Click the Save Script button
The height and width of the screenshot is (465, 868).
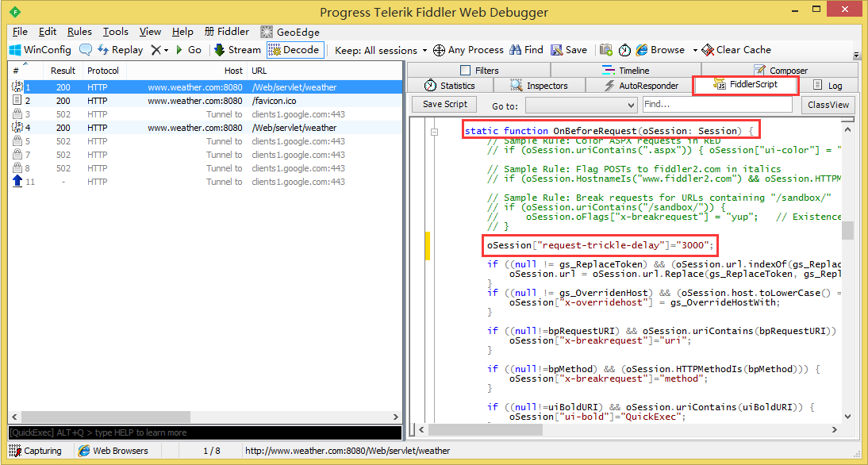pyautogui.click(x=445, y=104)
